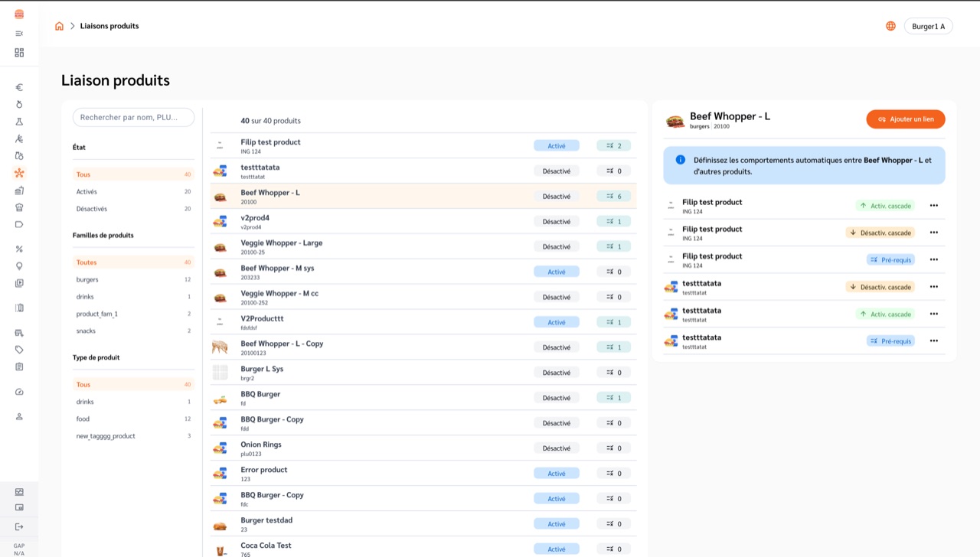Open the language globe icon
This screenshot has width=980, height=557.
(x=890, y=26)
